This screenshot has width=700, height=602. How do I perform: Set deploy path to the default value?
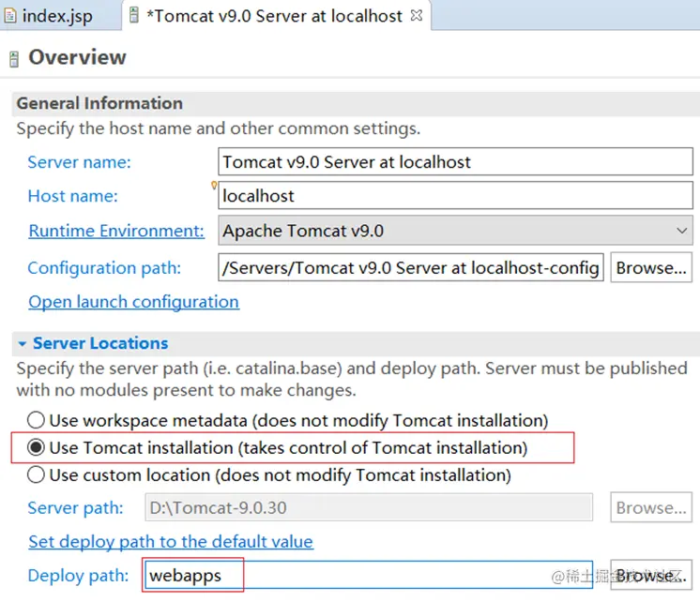(171, 541)
